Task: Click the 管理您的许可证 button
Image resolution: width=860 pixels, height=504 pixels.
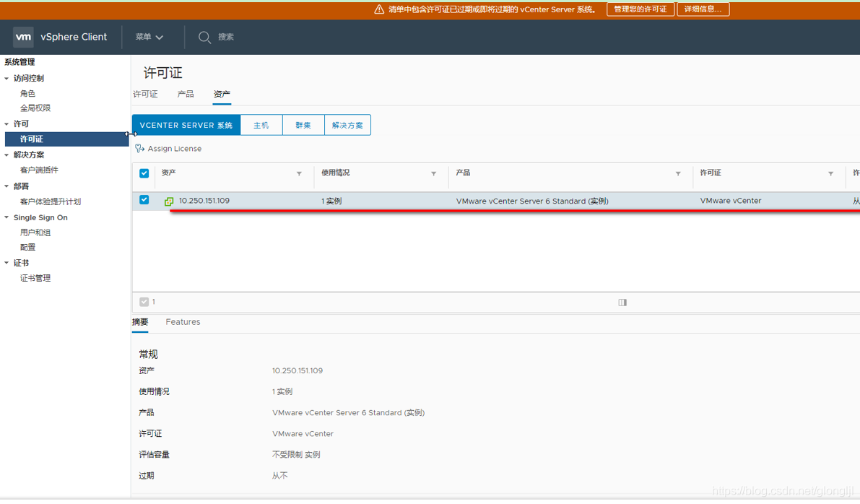Action: 640,9
